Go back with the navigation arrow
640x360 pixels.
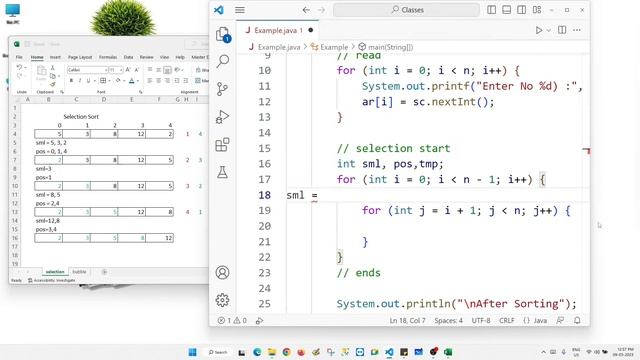coord(306,10)
